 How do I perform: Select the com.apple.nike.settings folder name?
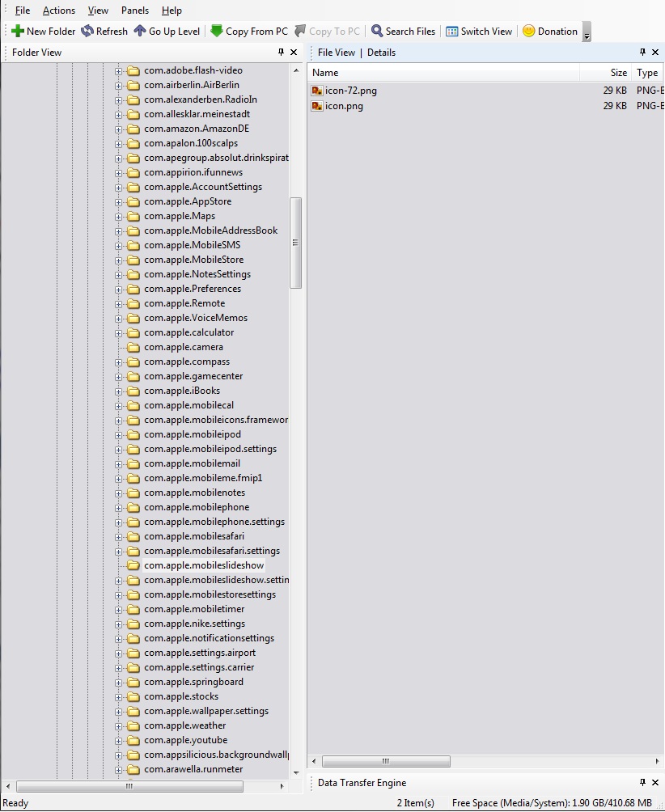(x=195, y=624)
